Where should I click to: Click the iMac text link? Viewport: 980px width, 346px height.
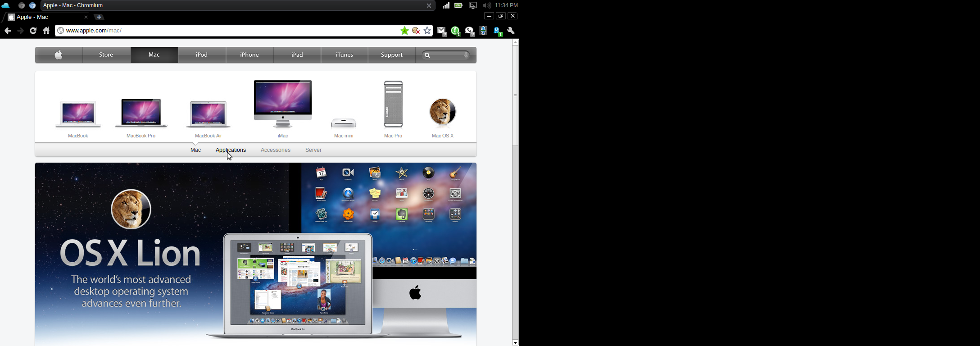click(x=283, y=136)
